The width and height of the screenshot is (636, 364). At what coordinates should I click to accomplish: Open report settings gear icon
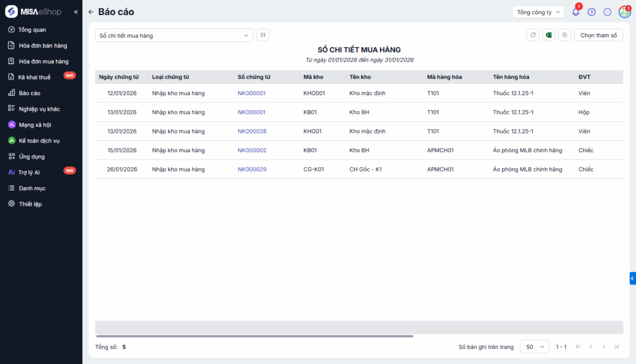tap(565, 35)
